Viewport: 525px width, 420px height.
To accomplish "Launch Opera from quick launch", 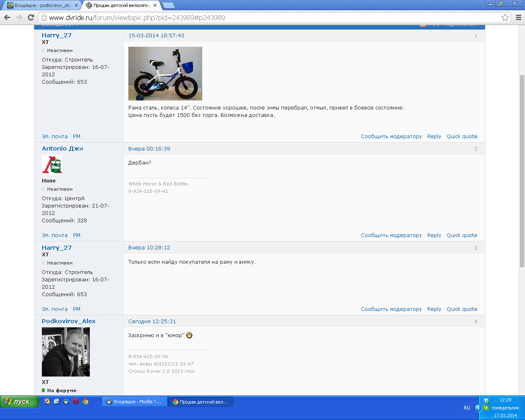I will 76,402.
